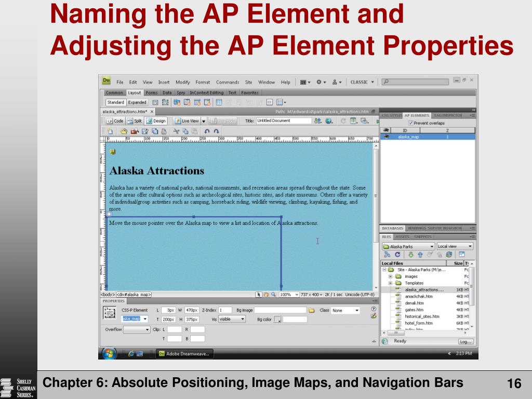
Task: Click the Zoom magnifier tool in status bar
Action: tap(273, 295)
